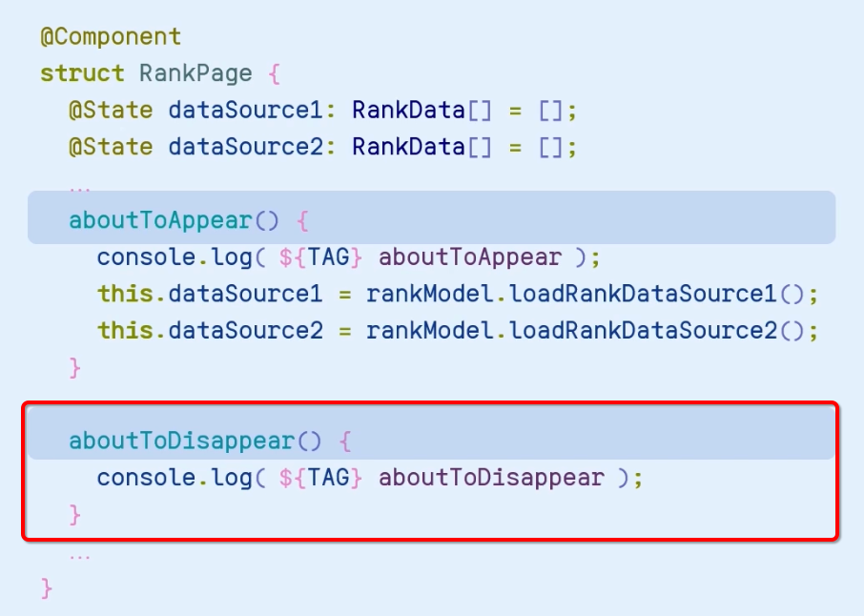Click rankModel.loadRankDataSource2() call
This screenshot has width=864, height=616.
click(x=586, y=331)
